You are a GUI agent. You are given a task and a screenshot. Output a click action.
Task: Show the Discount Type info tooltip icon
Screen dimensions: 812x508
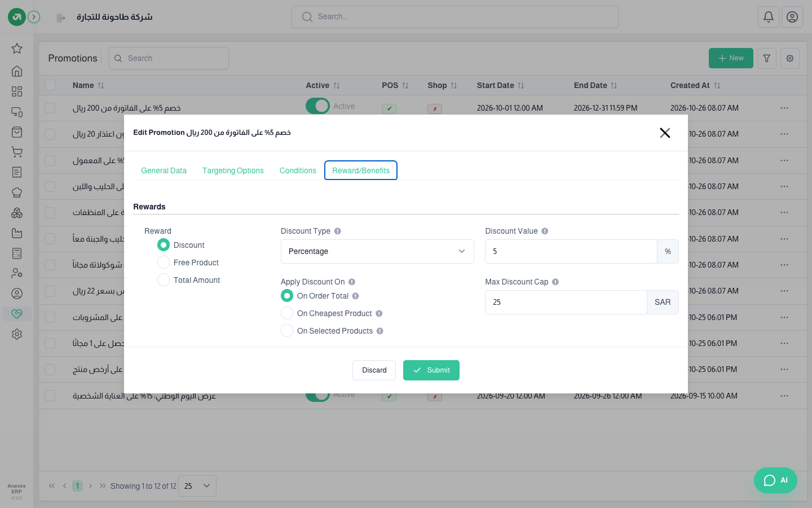coord(338,231)
